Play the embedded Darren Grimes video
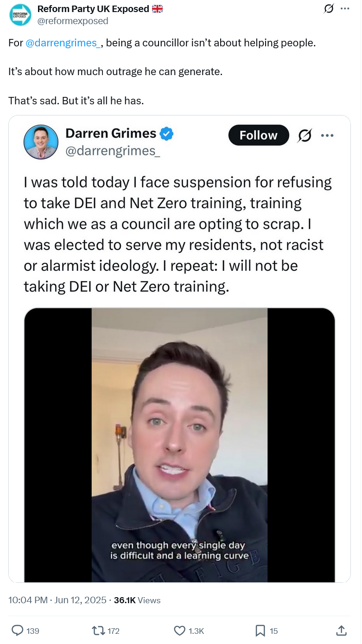This screenshot has width=362, height=644. [x=179, y=445]
